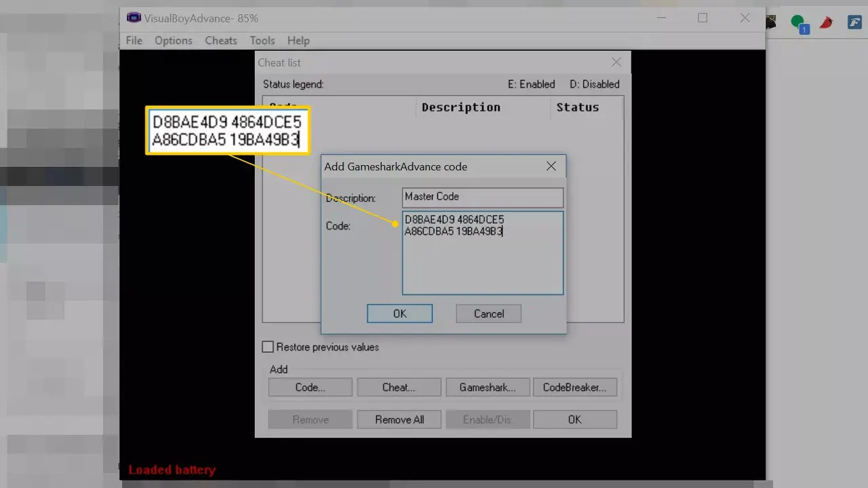868x488 pixels.
Task: Click the Remove All button
Action: pyautogui.click(x=399, y=419)
